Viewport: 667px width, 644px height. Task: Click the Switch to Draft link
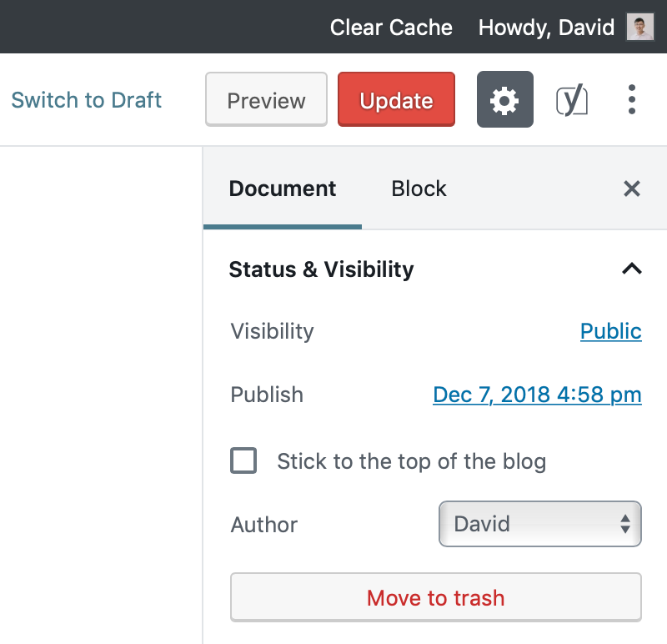click(x=87, y=100)
